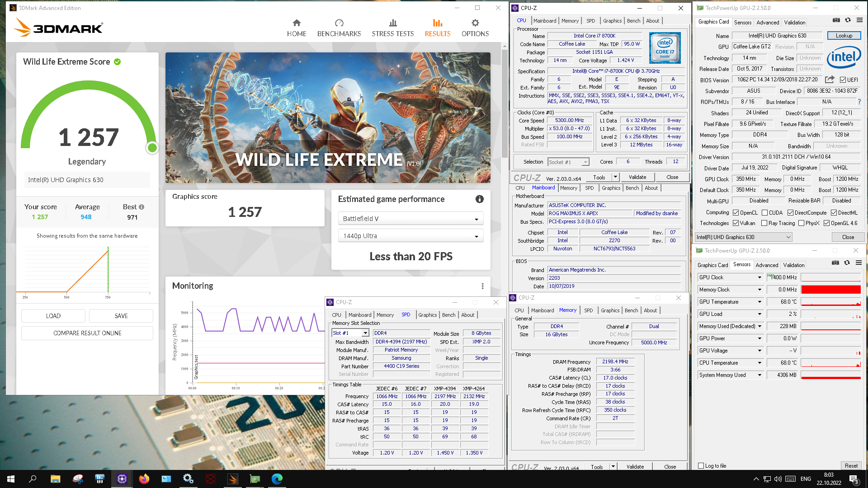Click the Lookup button in GPU-Z

point(844,36)
